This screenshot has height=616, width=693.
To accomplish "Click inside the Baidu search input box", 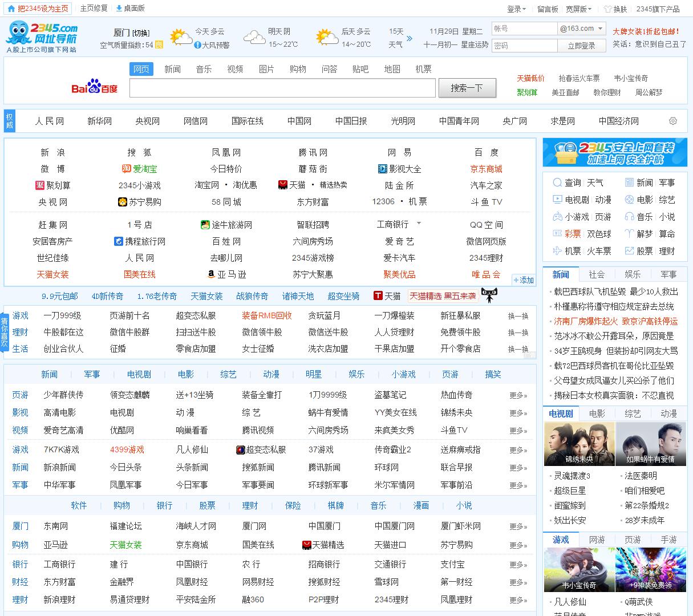I will coord(282,88).
